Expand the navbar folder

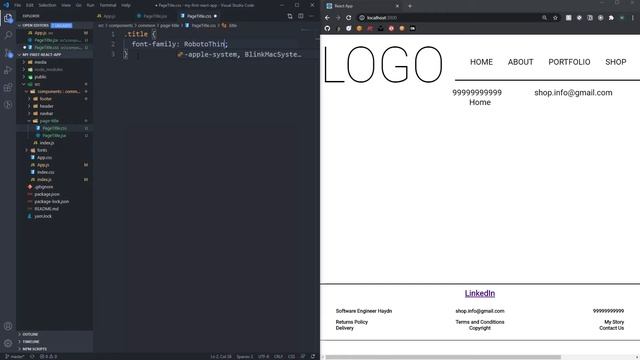click(46, 113)
